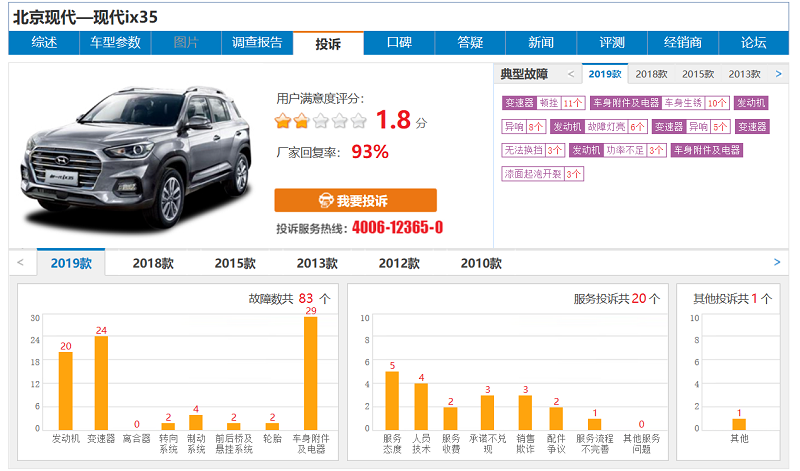Click the 发动机 bar showing 20
The width and height of the screenshot is (800, 471).
pos(66,391)
